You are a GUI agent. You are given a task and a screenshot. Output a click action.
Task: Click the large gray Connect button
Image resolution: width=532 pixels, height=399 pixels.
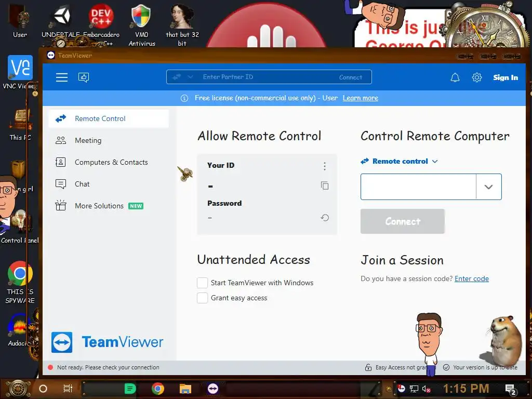403,221
